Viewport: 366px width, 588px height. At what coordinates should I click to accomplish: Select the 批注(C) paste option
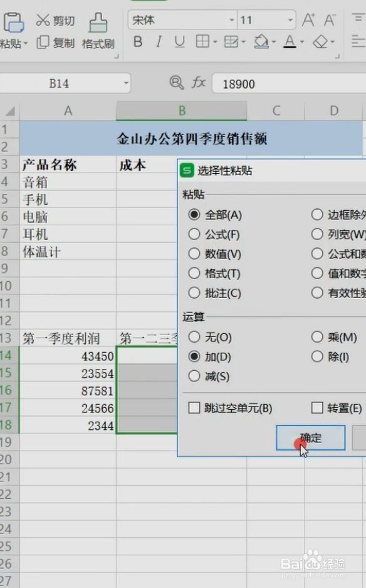(x=194, y=293)
